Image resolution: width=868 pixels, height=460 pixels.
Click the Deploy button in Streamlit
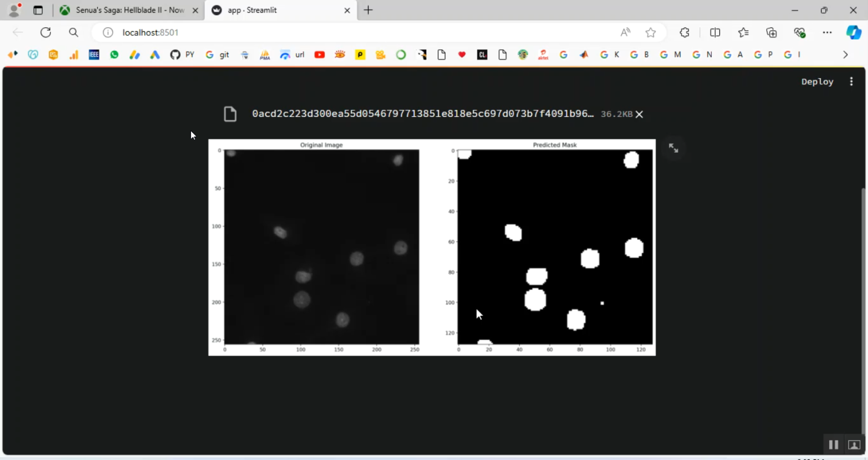(x=817, y=82)
